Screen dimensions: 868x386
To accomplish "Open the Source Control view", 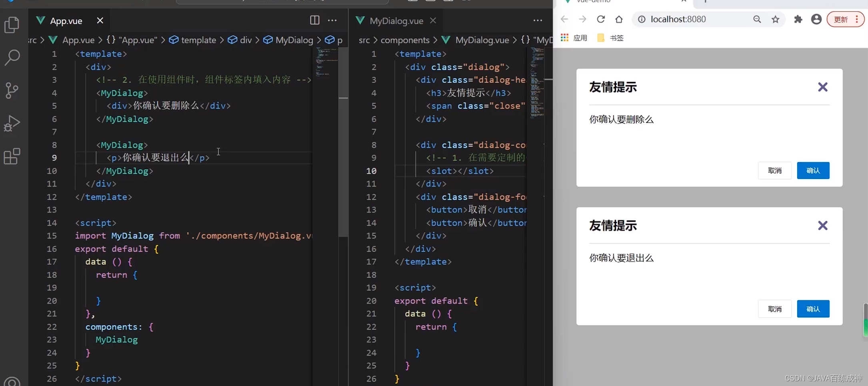I will coord(12,90).
